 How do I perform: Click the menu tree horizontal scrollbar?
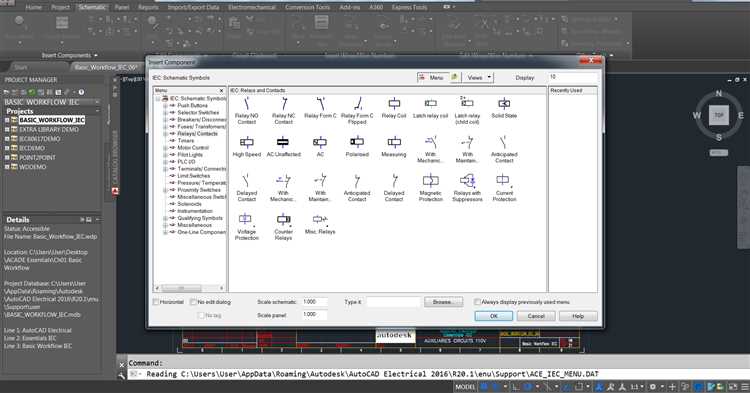(x=189, y=288)
